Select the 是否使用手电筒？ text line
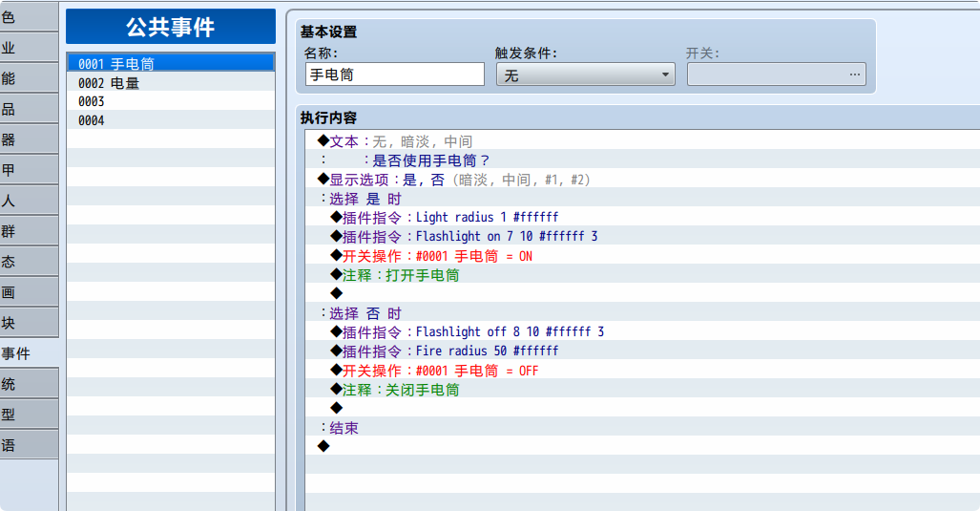Viewport: 980px width, 511px height. 642,160
